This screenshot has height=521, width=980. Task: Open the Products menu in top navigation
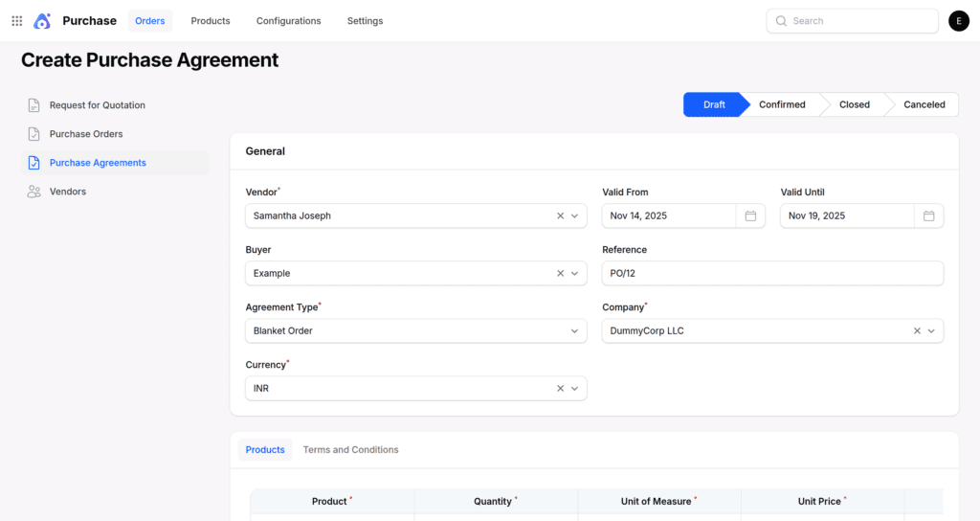coord(211,21)
